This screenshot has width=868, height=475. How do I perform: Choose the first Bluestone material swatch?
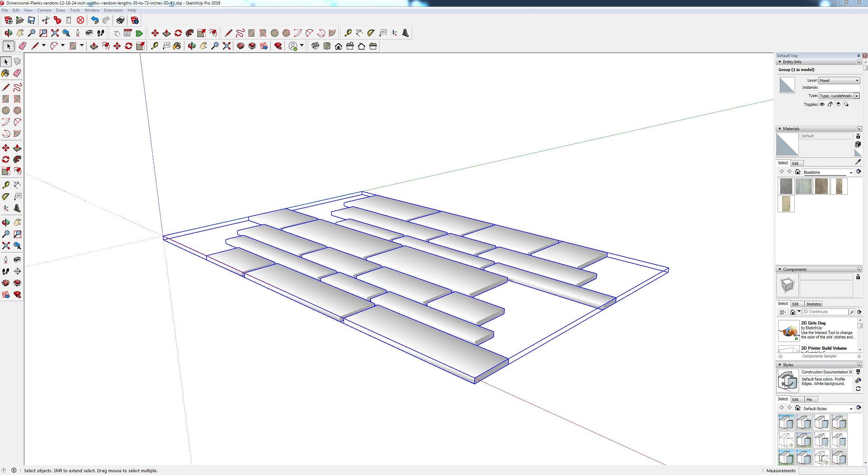(x=786, y=186)
